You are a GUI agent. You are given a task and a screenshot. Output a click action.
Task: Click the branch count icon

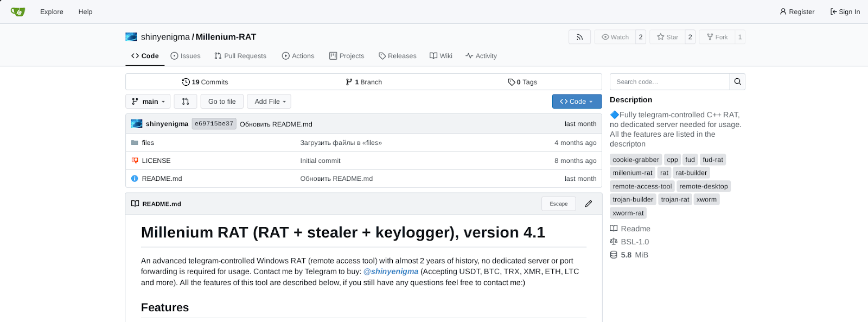349,82
